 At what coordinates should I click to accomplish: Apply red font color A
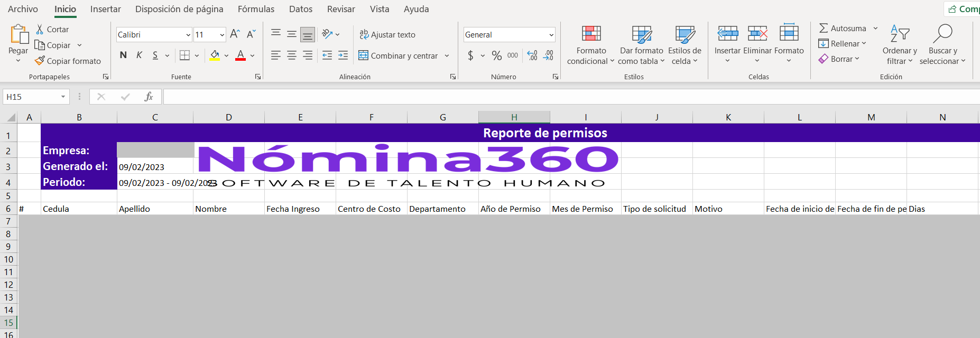click(241, 55)
